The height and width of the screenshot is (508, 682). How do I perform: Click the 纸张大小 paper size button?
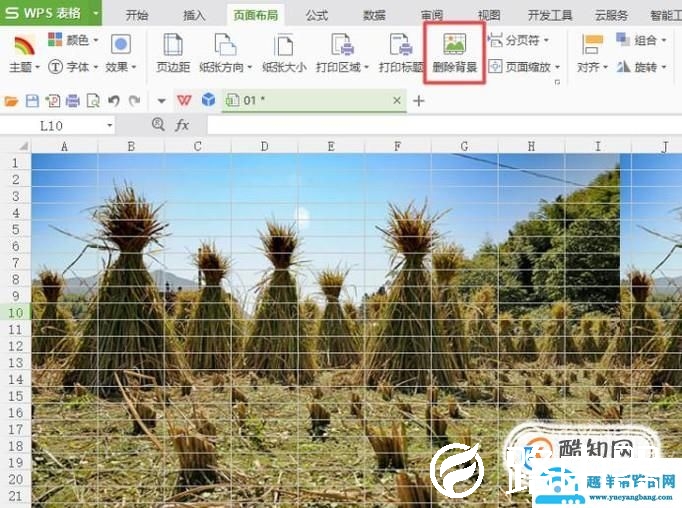pyautogui.click(x=284, y=53)
